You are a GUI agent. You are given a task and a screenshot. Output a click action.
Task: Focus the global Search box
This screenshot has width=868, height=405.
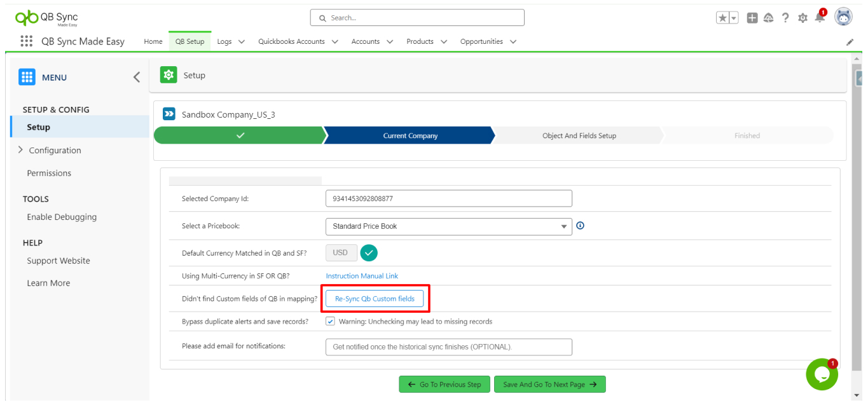(x=417, y=18)
